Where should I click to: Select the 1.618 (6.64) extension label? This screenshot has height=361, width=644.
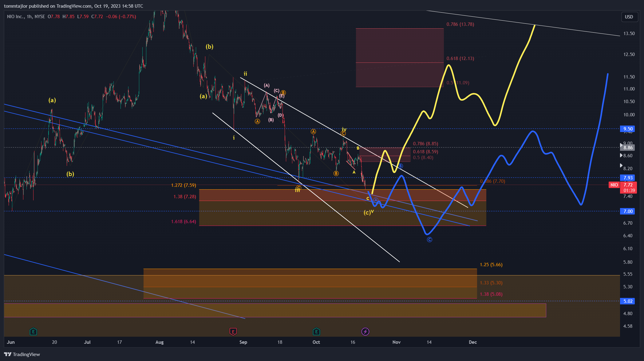[x=184, y=222]
